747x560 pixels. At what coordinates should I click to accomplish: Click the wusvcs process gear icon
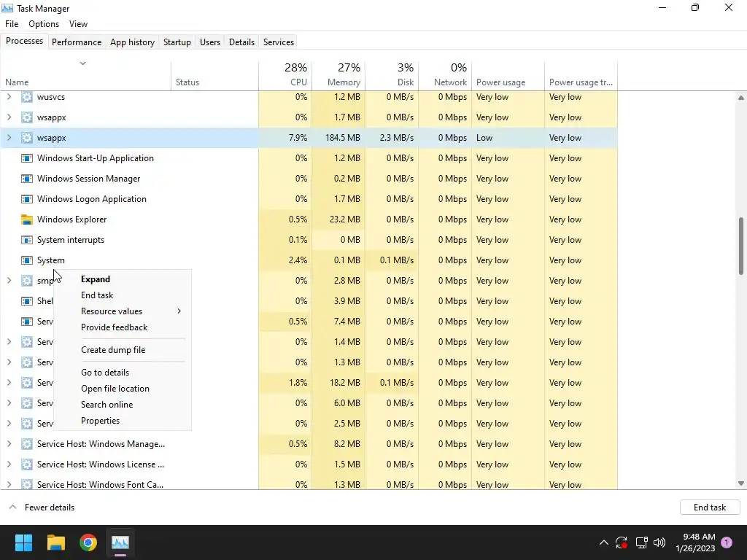coord(27,97)
